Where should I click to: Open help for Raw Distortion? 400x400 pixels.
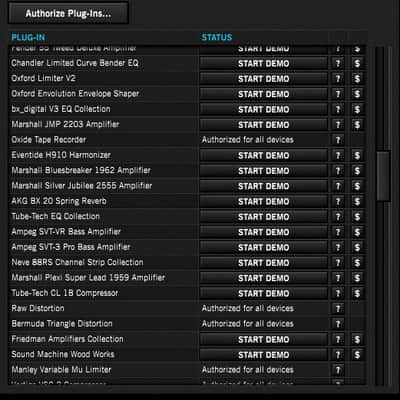[x=338, y=309]
